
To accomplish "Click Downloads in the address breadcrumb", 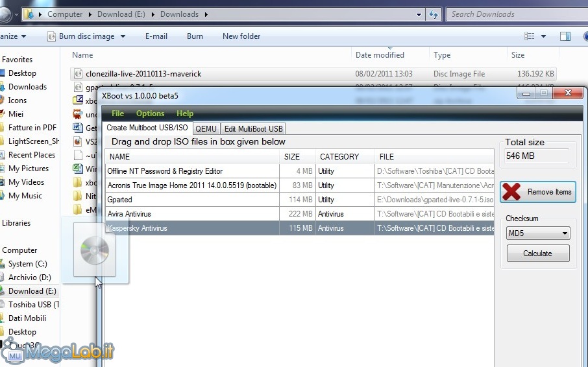I will pyautogui.click(x=179, y=14).
